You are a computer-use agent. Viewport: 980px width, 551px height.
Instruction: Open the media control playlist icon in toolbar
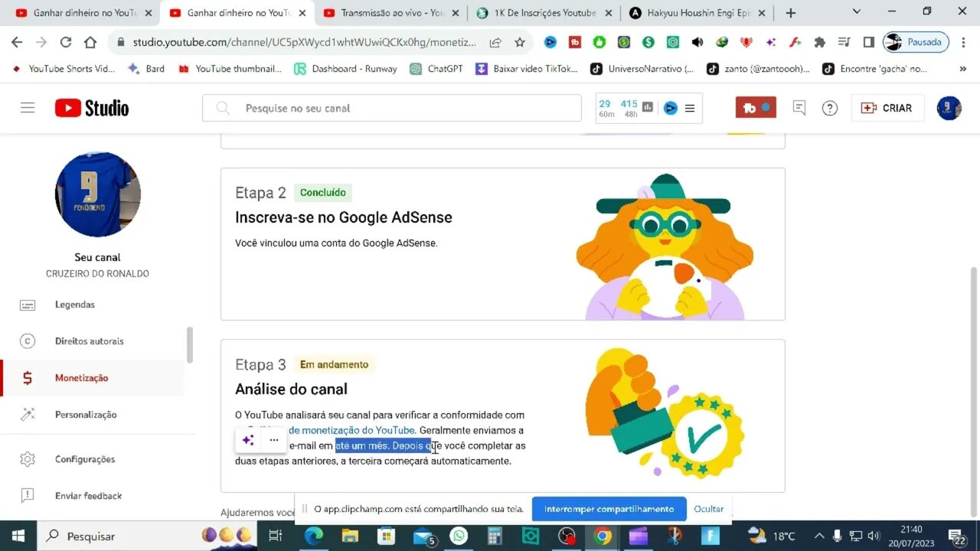click(x=844, y=43)
